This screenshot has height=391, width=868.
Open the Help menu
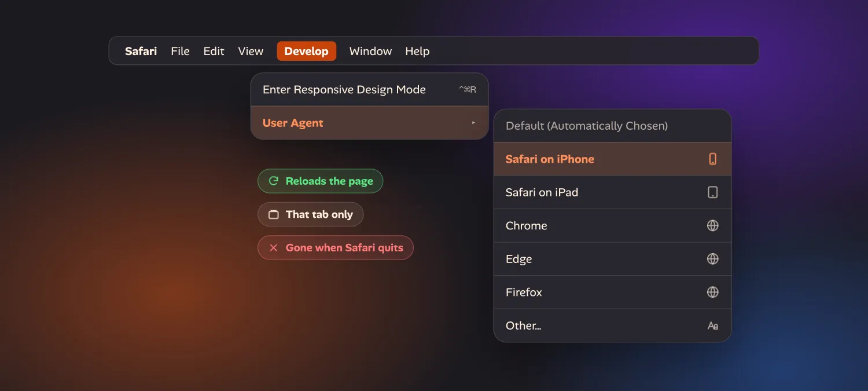click(417, 51)
